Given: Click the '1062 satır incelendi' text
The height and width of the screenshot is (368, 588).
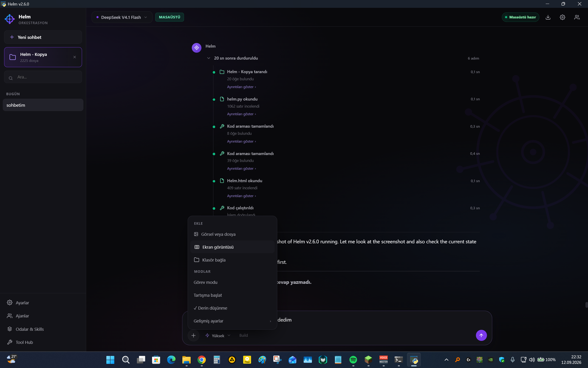Looking at the screenshot, I should point(243,106).
